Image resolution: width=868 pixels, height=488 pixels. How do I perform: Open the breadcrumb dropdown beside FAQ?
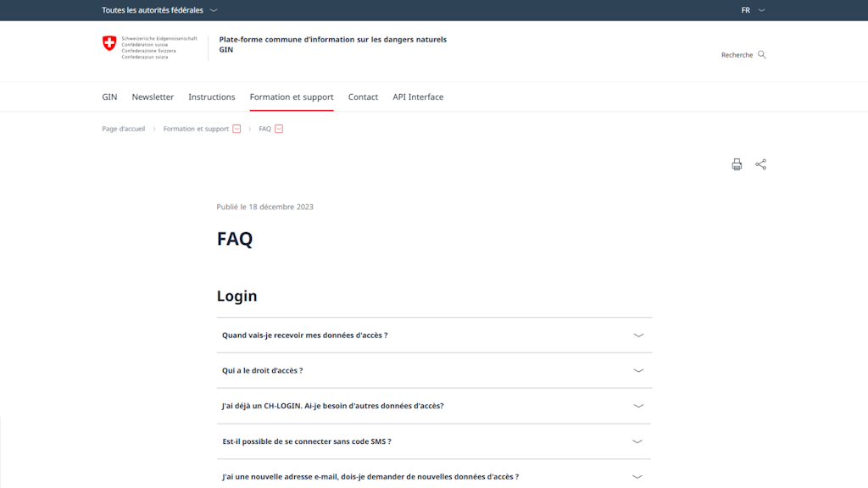[280, 129]
